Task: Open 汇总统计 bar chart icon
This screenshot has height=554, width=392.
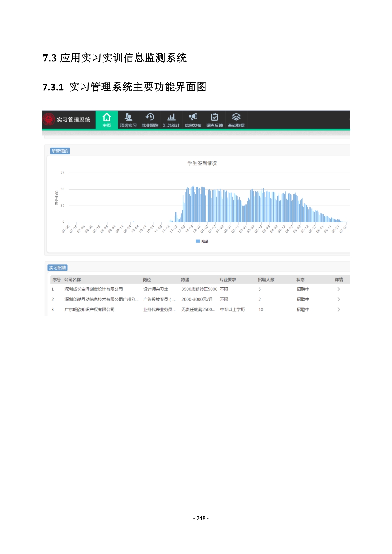Action: [171, 118]
